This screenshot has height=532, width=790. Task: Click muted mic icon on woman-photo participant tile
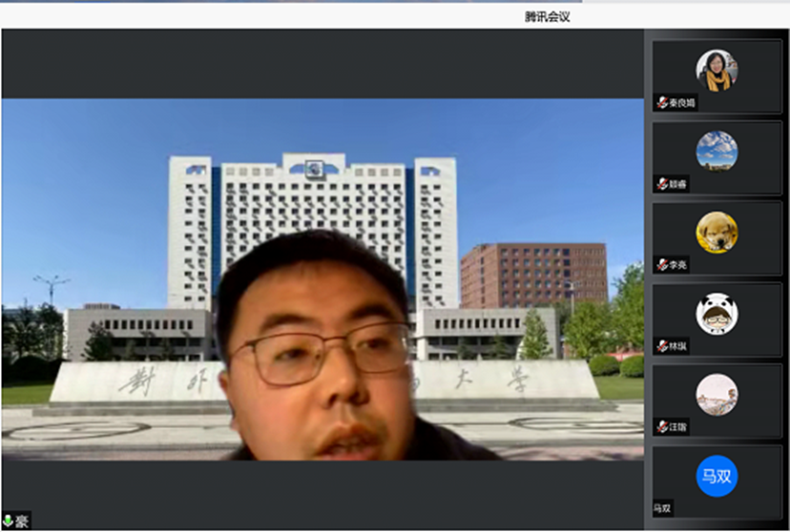[661, 103]
